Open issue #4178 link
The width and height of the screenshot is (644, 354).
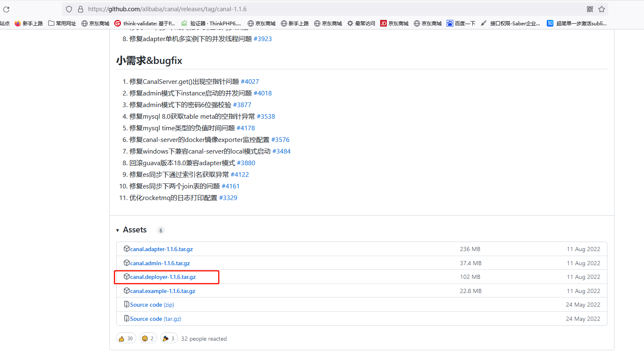(x=246, y=128)
